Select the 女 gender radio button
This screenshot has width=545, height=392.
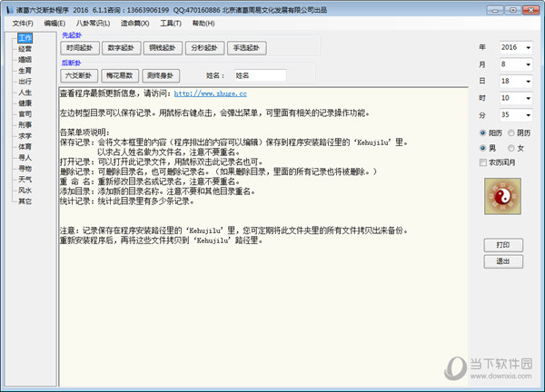(x=513, y=147)
